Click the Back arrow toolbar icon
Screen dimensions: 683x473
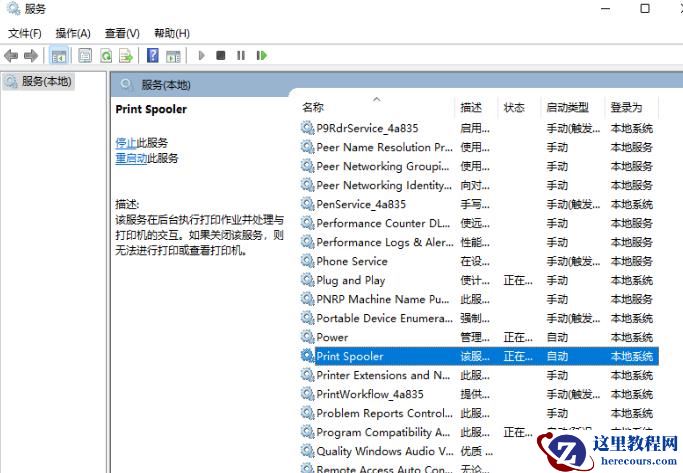tap(10, 56)
